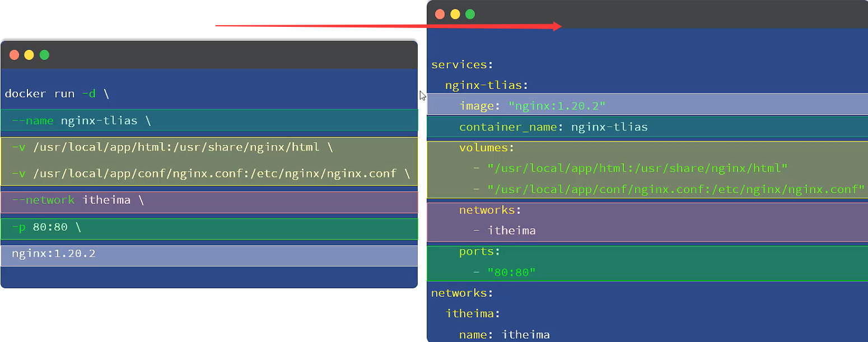This screenshot has width=868, height=342.
Task: Select the 'docker run -d \' line
Action: 57,93
